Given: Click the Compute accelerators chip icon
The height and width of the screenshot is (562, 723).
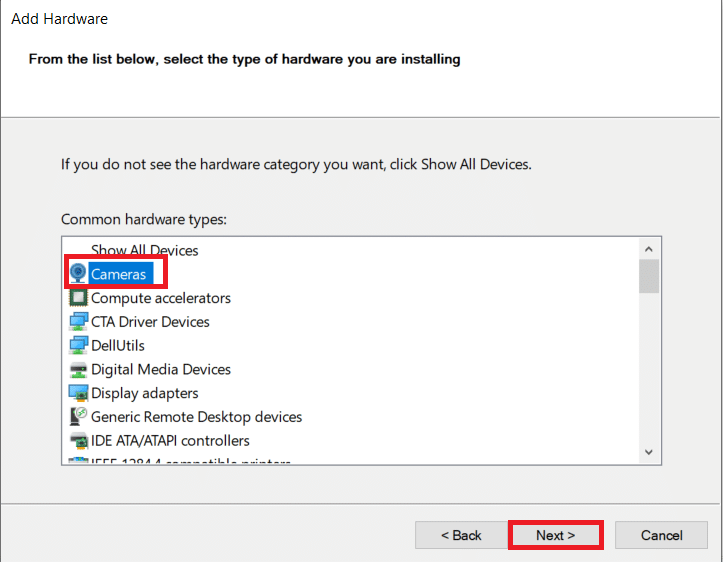Looking at the screenshot, I should (79, 298).
